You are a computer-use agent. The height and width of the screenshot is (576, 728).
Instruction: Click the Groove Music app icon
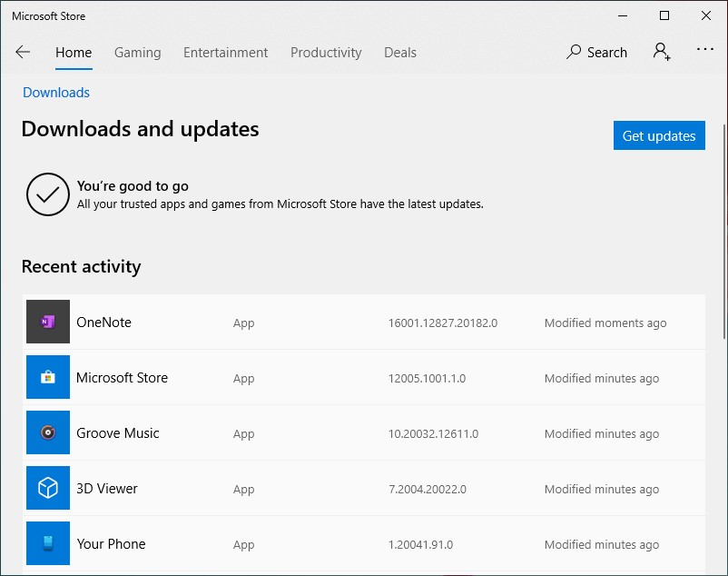tap(48, 433)
